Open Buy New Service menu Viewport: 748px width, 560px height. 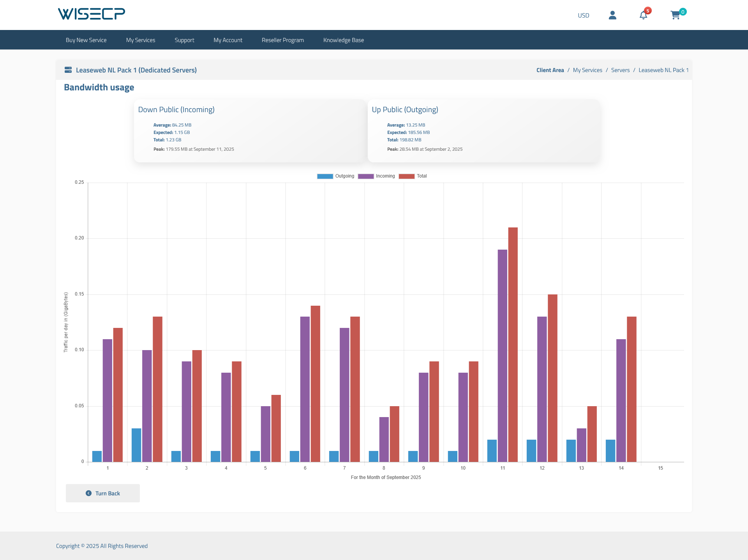(86, 40)
